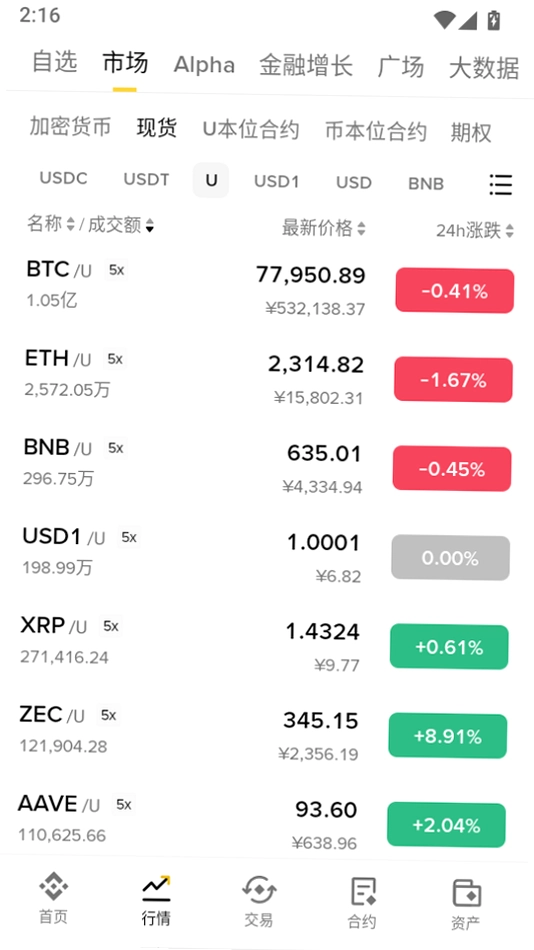
Task: Open the 首页 home icon
Action: (x=53, y=887)
